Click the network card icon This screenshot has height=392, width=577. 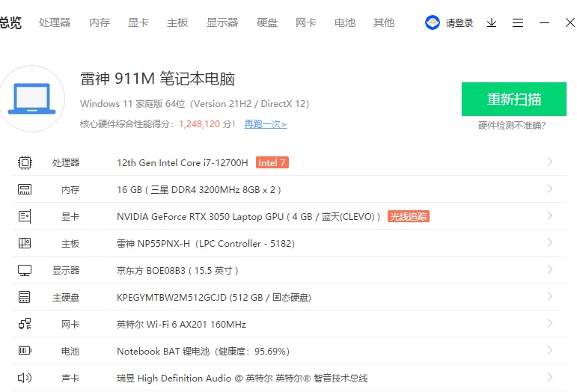pos(25,324)
